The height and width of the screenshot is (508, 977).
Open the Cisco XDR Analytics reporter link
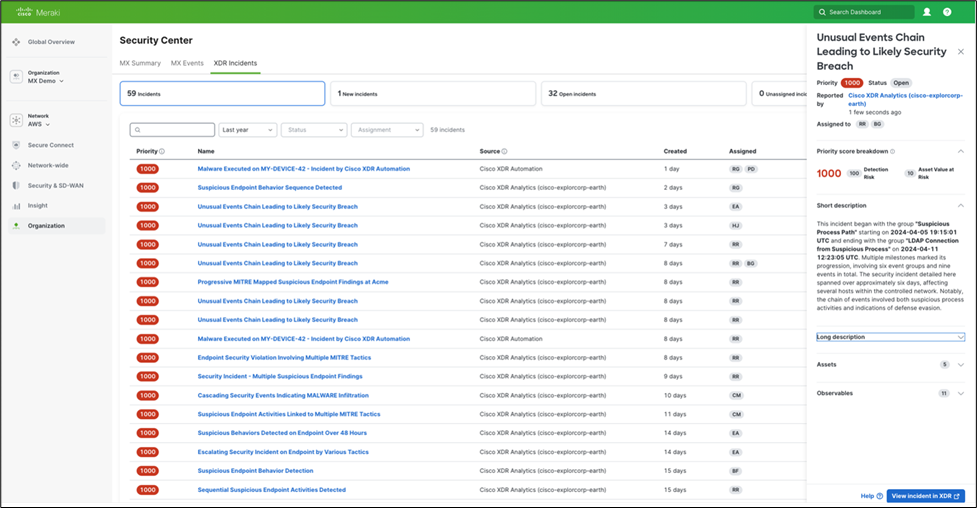pos(905,100)
